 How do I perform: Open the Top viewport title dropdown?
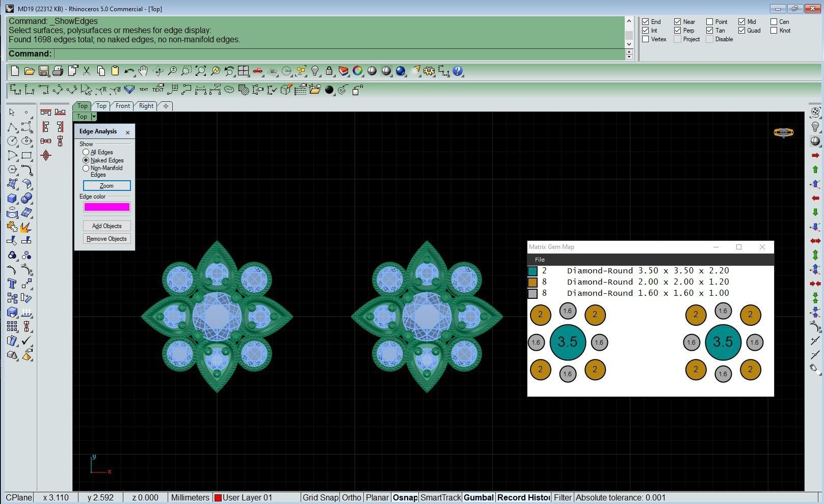(x=94, y=117)
